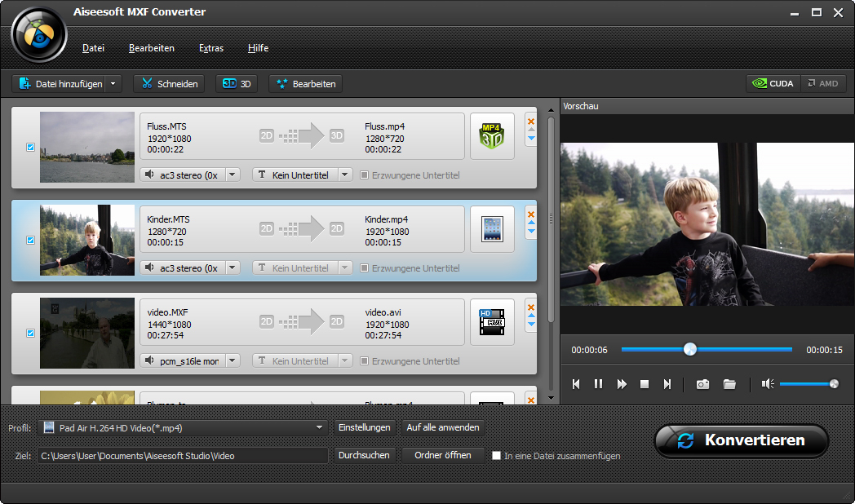
Task: Click Auf alle anwenden
Action: [443, 427]
